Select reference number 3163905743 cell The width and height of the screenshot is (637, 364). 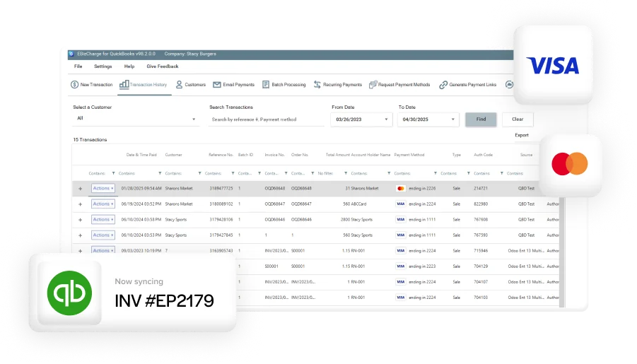point(221,251)
